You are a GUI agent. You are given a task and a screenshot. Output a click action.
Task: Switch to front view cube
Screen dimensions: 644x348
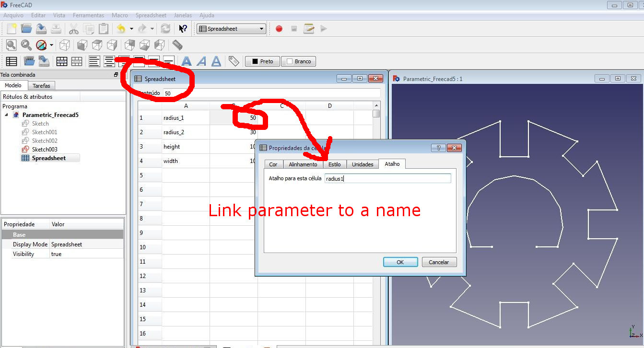(82, 45)
